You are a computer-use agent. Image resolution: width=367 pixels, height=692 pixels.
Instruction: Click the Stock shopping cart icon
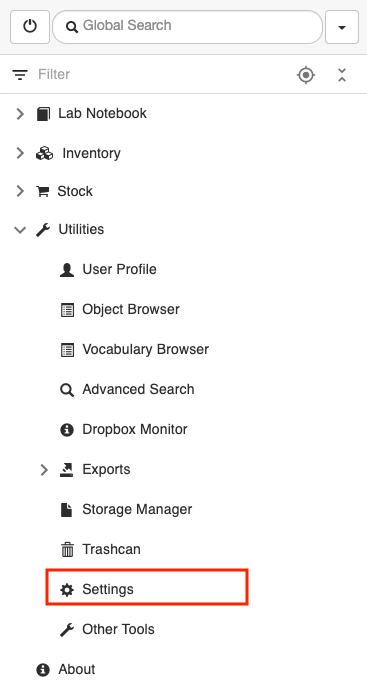pyautogui.click(x=42, y=192)
